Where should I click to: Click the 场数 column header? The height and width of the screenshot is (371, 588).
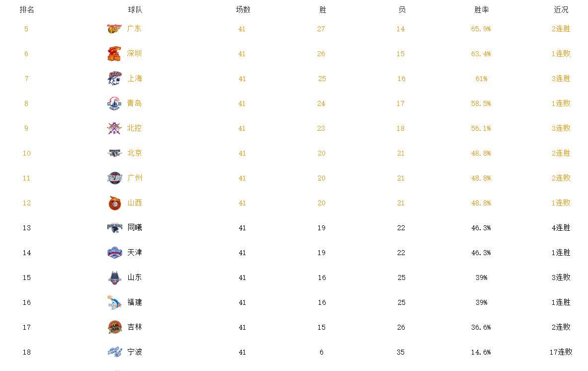(x=243, y=10)
